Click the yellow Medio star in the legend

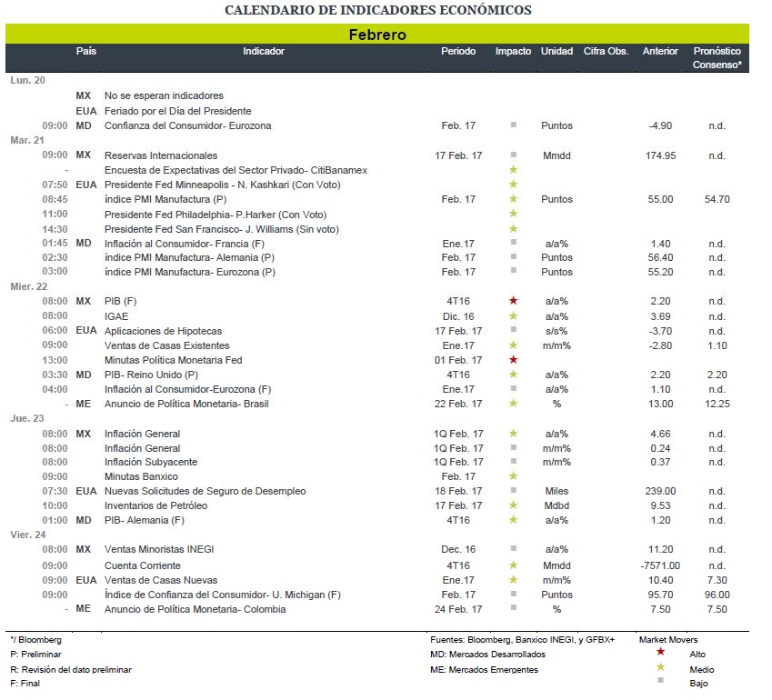coord(660,666)
